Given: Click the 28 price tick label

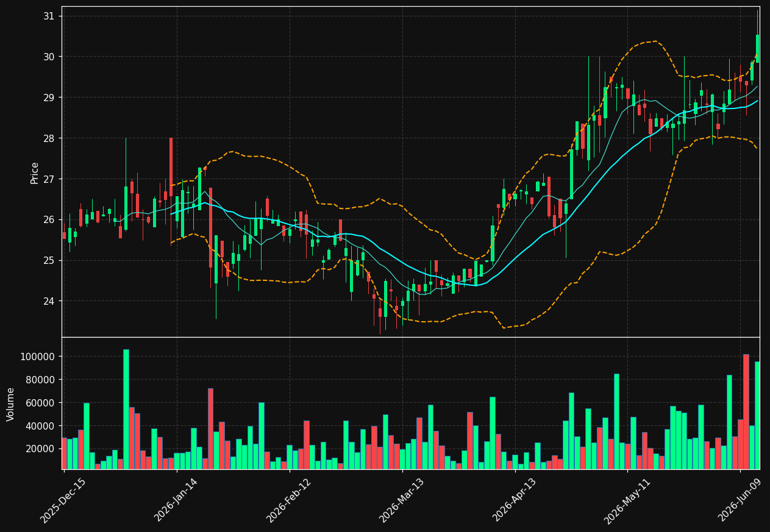Looking at the screenshot, I should point(49,138).
